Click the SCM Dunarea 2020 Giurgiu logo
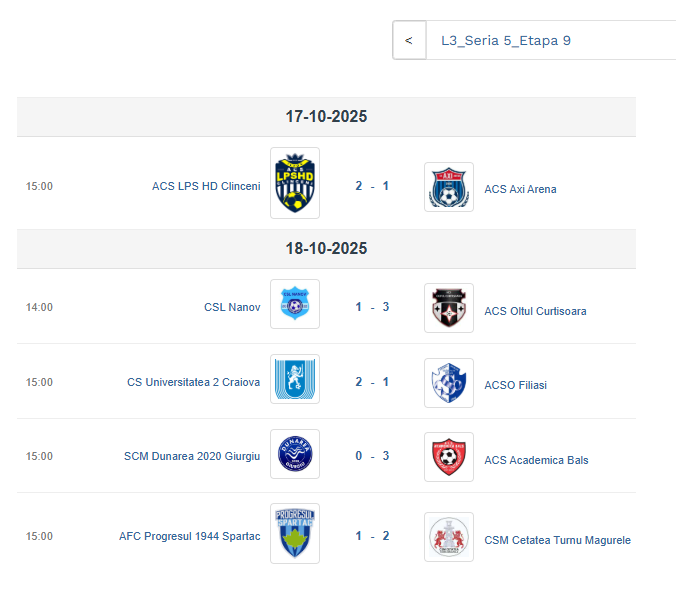 [295, 453]
